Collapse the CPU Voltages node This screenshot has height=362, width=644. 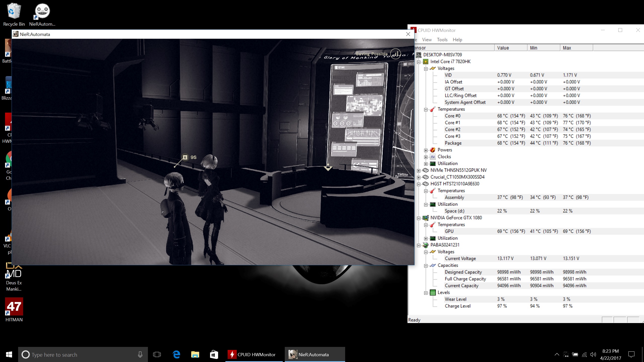(426, 69)
